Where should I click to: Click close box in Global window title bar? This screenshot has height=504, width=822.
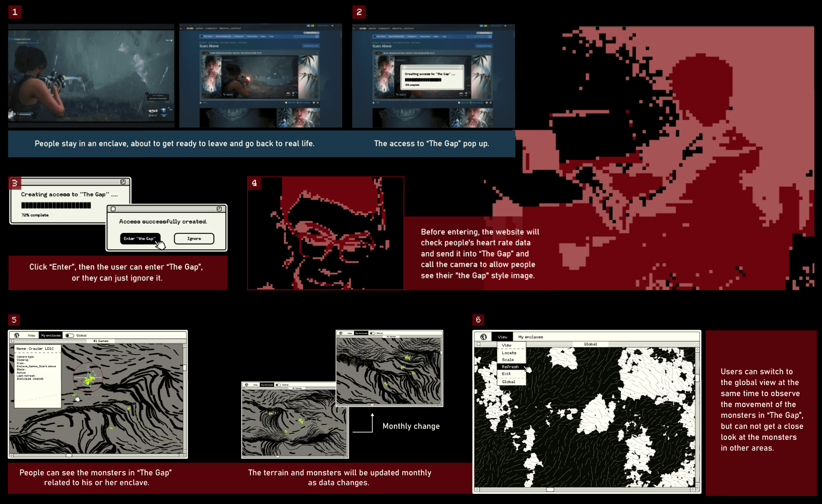[x=479, y=344]
